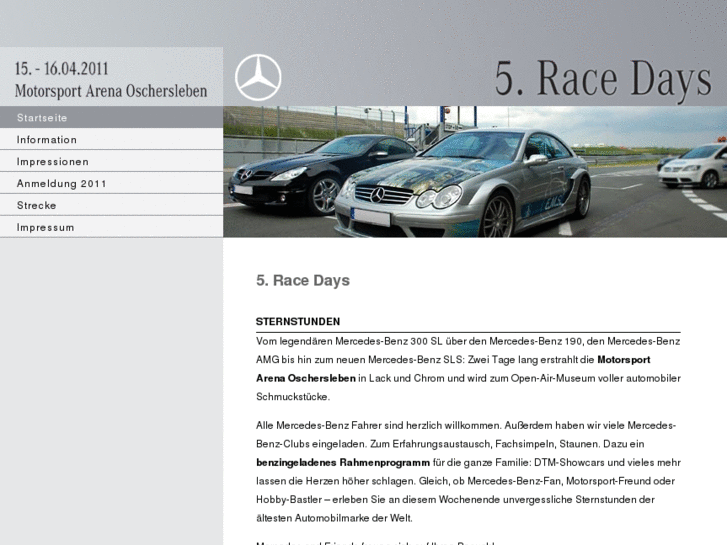Screen dimensions: 727x545
Task: Select Anmeldung 2011 in the sidebar
Action: pyautogui.click(x=111, y=183)
